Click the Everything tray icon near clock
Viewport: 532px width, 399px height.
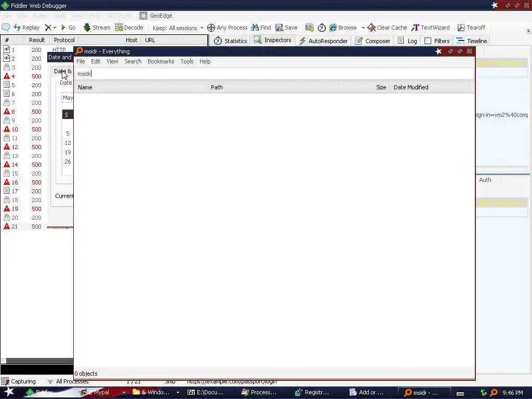point(494,393)
